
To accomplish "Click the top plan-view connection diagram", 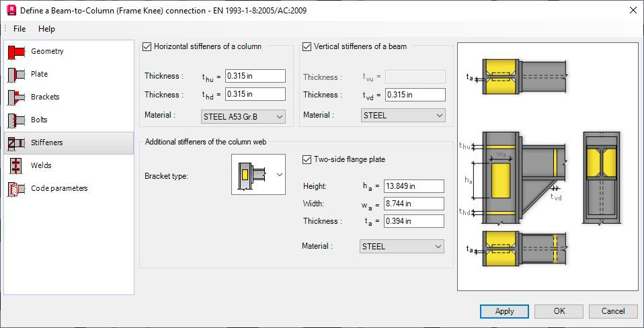I will click(x=518, y=77).
